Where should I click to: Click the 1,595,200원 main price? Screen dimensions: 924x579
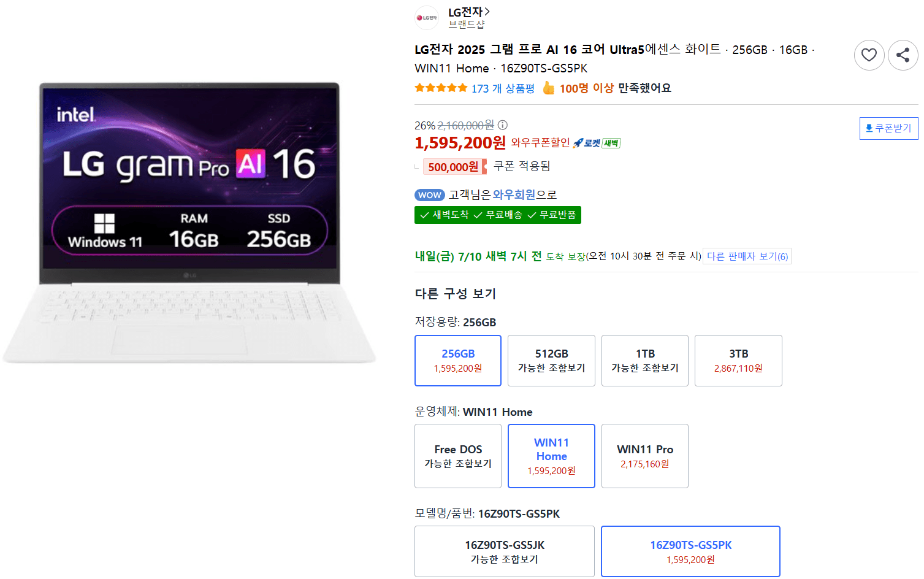460,143
